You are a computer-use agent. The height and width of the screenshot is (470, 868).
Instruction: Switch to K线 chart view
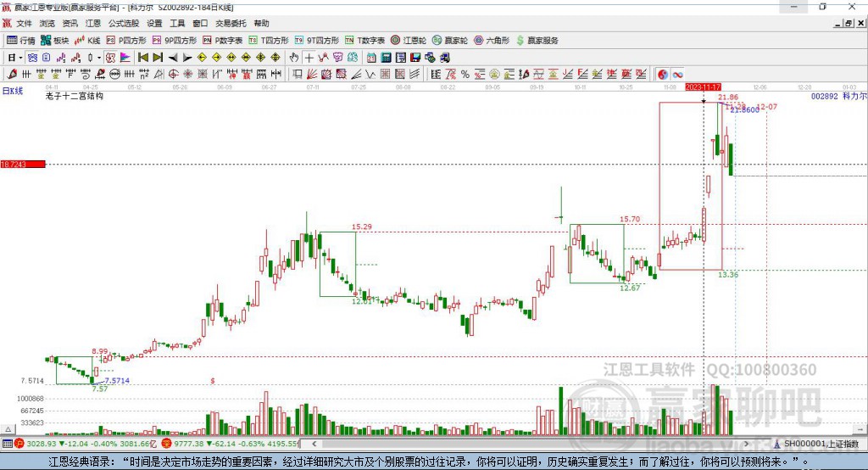point(87,41)
